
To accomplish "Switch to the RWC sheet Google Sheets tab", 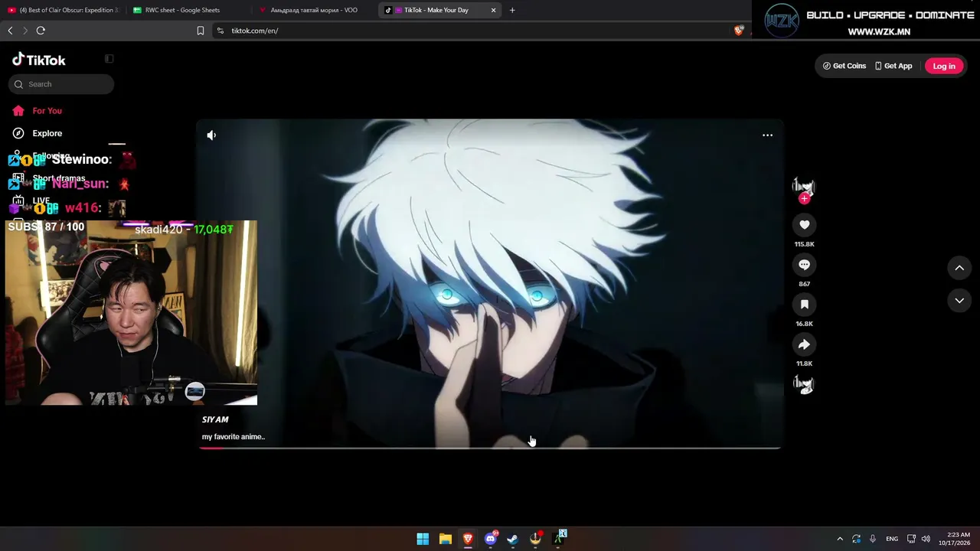I will 184,10.
